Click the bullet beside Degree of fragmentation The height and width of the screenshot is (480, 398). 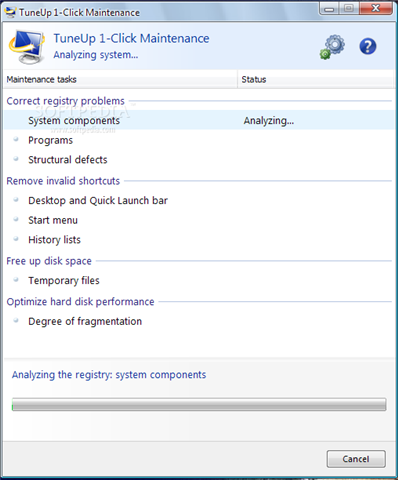coord(16,320)
